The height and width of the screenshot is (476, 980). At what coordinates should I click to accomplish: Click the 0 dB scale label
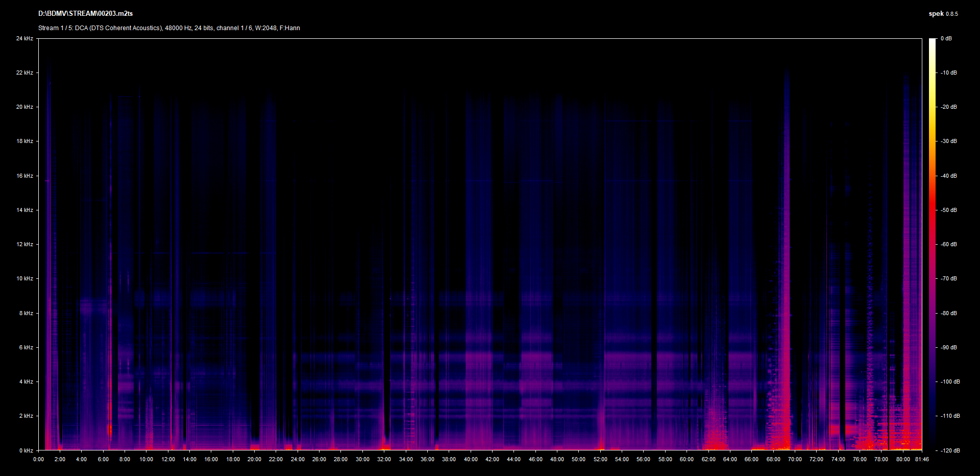click(x=946, y=39)
